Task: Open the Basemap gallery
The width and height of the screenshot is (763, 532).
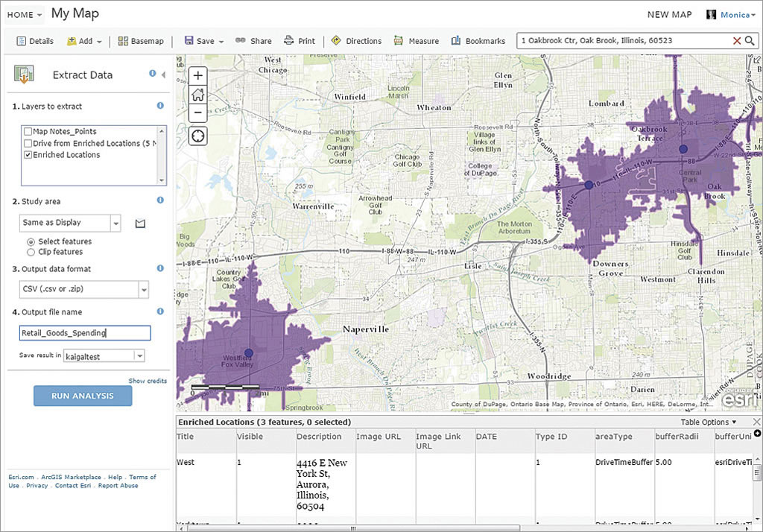Action: pyautogui.click(x=141, y=42)
